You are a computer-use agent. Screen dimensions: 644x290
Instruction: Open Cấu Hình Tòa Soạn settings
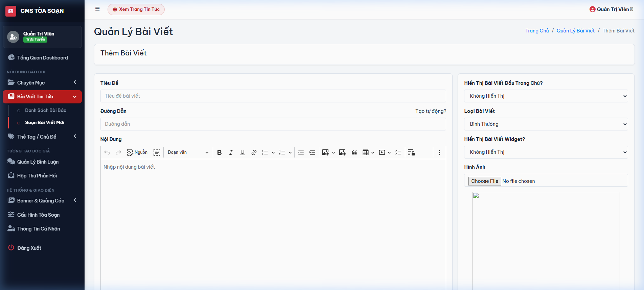pos(42,215)
